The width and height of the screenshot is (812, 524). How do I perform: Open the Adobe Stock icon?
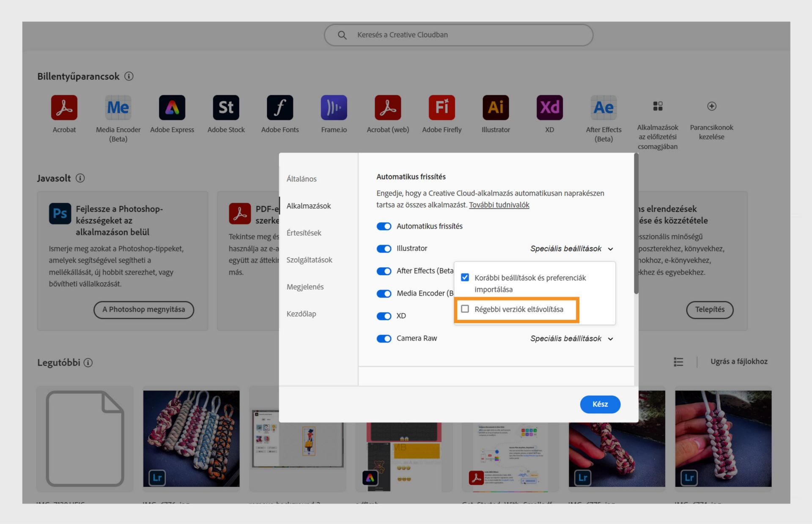(x=226, y=107)
